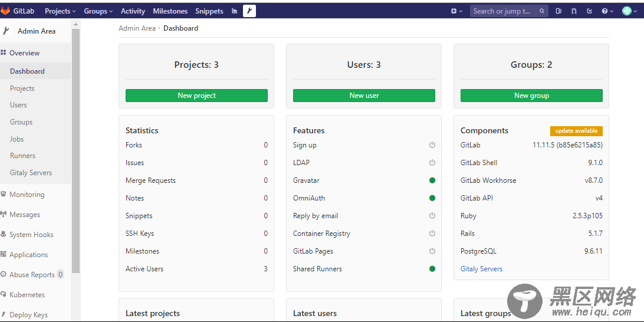Expand the Groups dropdown in navbar
The image size is (644, 322).
click(98, 11)
